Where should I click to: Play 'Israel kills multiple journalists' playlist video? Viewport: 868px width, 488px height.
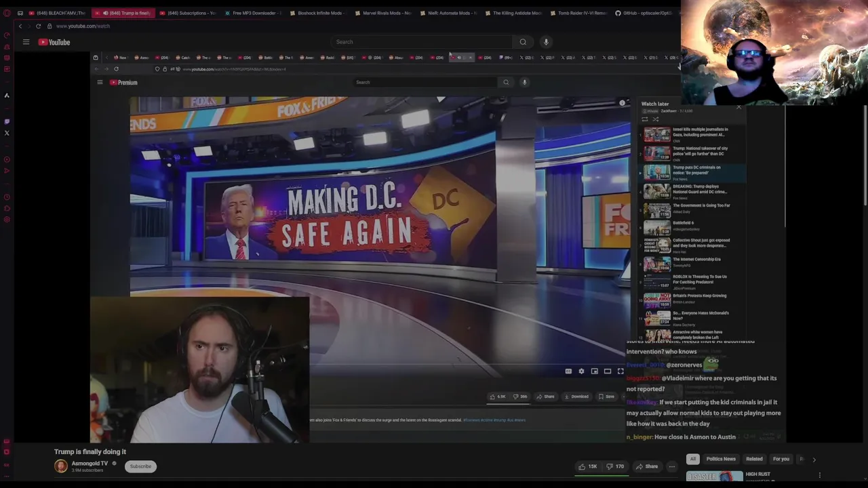[692, 134]
